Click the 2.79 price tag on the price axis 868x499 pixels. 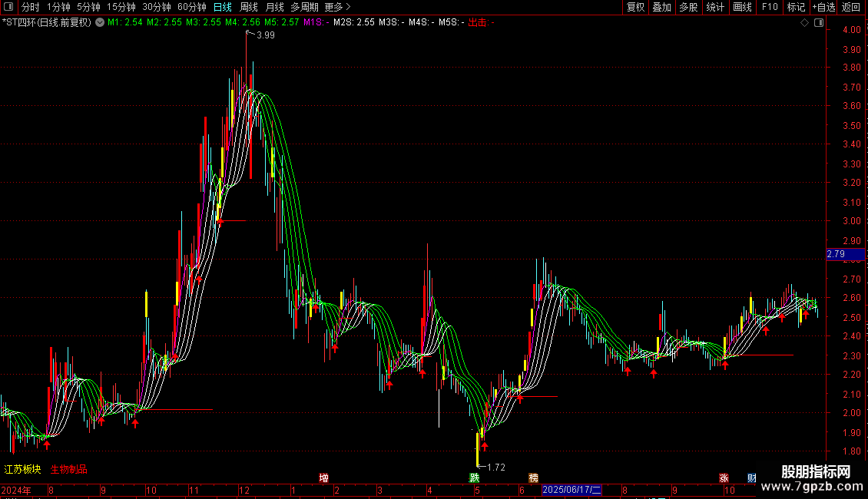(845, 254)
